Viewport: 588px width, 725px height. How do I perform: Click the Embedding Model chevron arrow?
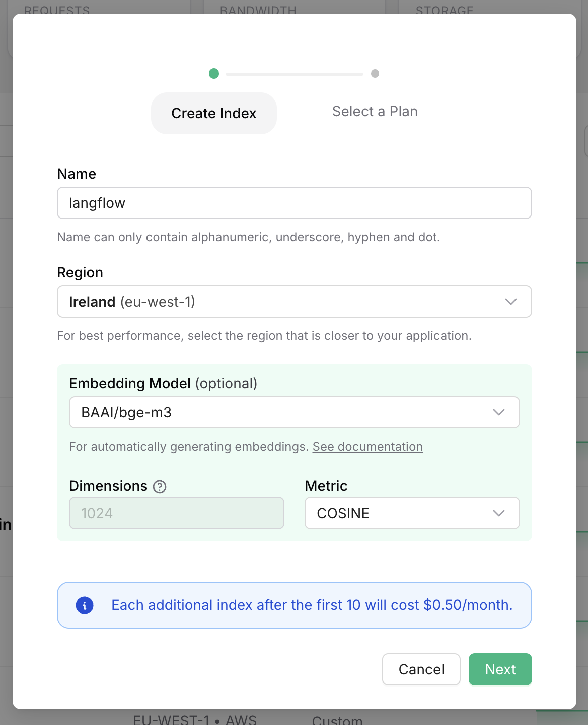click(499, 412)
